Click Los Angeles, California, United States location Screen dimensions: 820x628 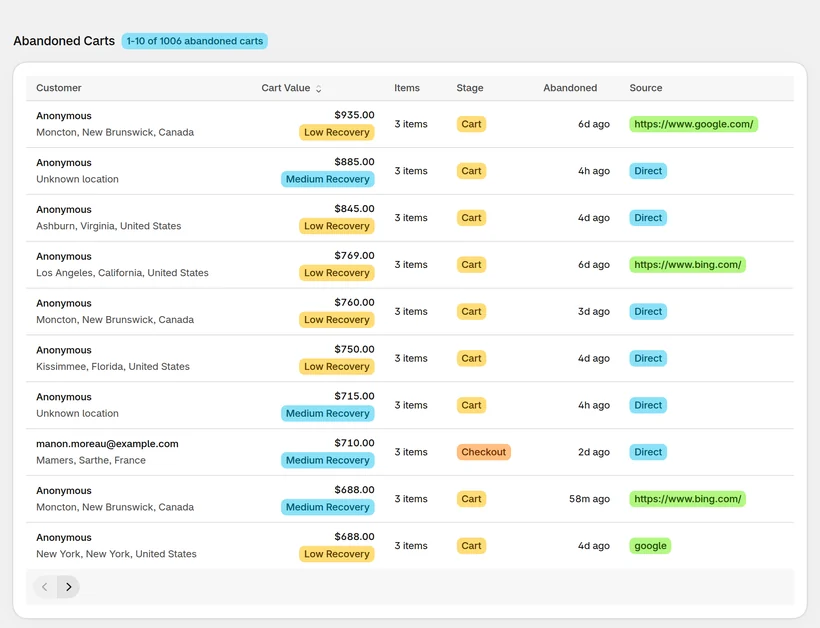tap(122, 272)
